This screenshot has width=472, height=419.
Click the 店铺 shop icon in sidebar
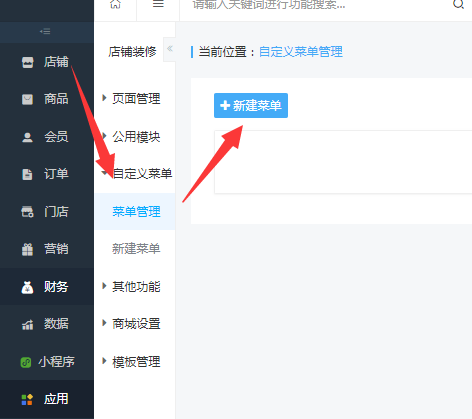[28, 62]
